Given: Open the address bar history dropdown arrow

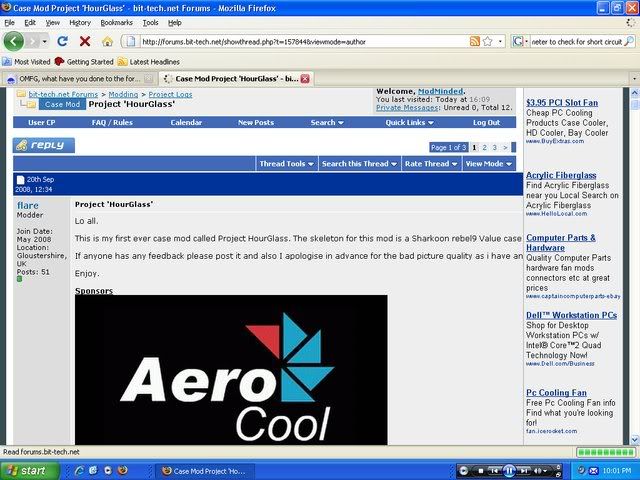Looking at the screenshot, I should click(x=500, y=41).
